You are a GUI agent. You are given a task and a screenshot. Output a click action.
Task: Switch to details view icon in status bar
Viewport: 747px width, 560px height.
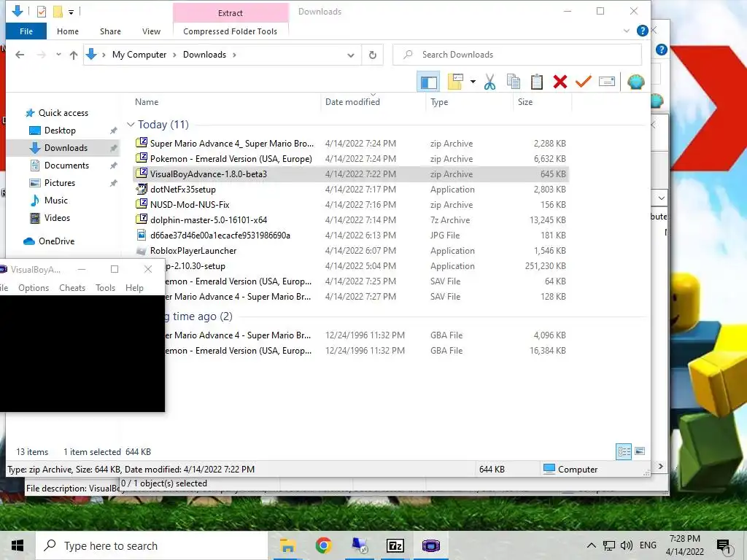coord(624,451)
